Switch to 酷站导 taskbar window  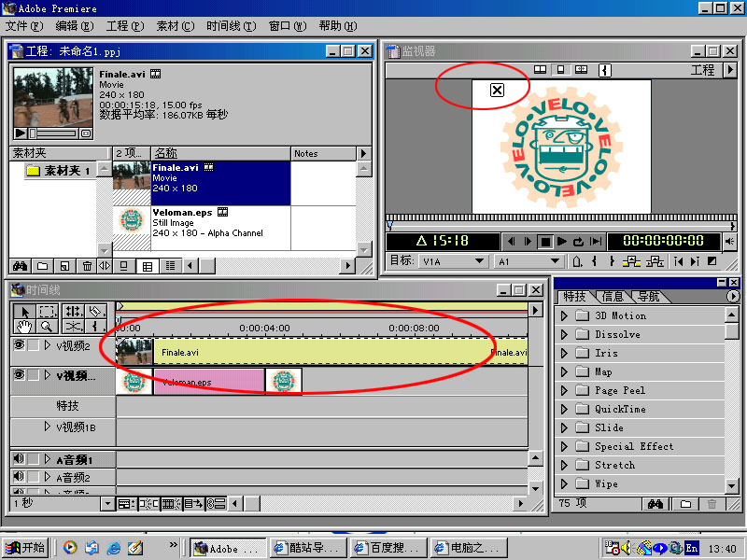[308, 548]
